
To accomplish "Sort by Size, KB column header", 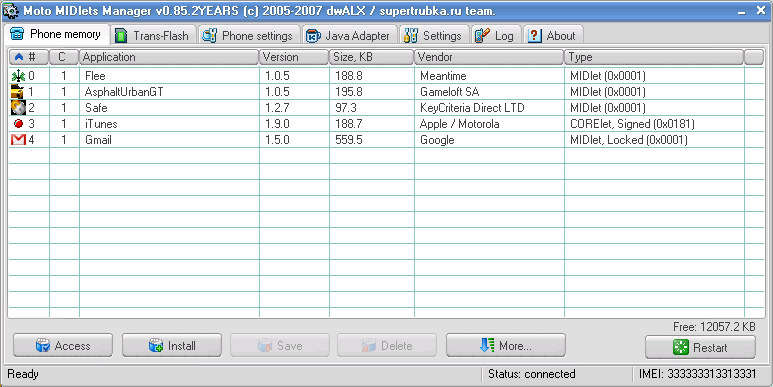I will point(371,57).
